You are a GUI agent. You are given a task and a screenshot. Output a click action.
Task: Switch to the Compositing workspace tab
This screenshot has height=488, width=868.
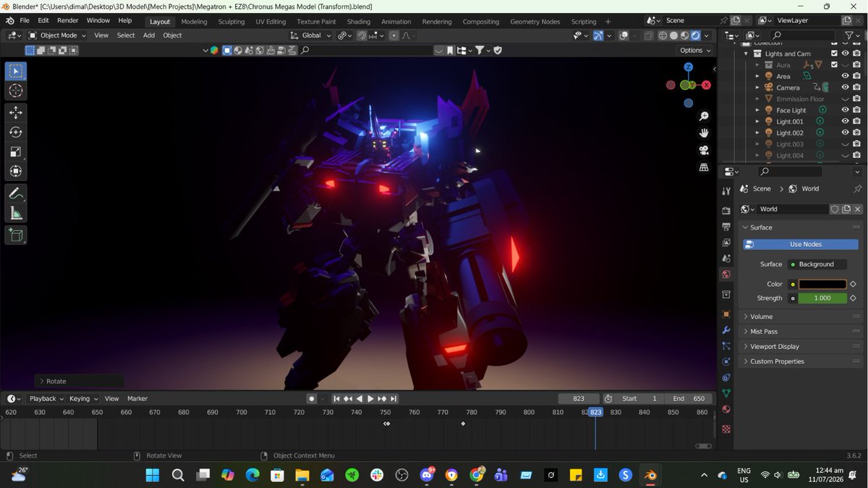pos(481,22)
